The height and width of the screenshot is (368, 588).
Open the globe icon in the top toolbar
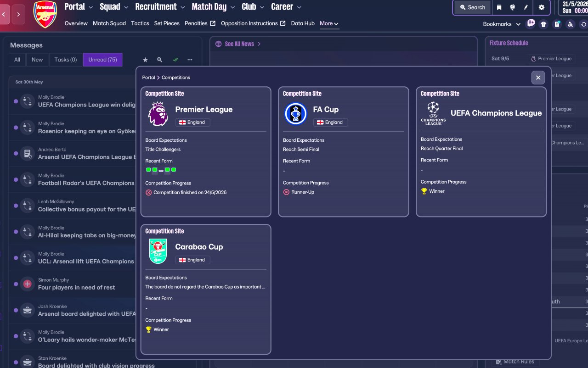point(513,7)
